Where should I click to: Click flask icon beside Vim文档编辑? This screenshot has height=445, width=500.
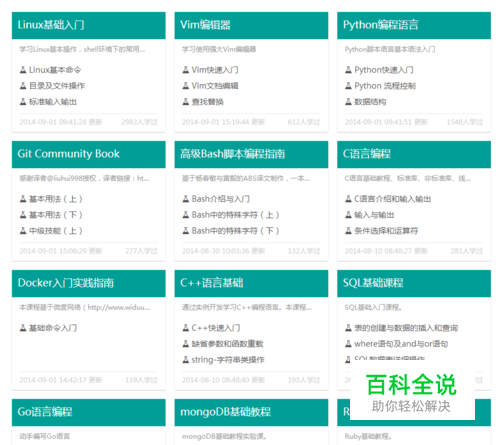coord(186,86)
